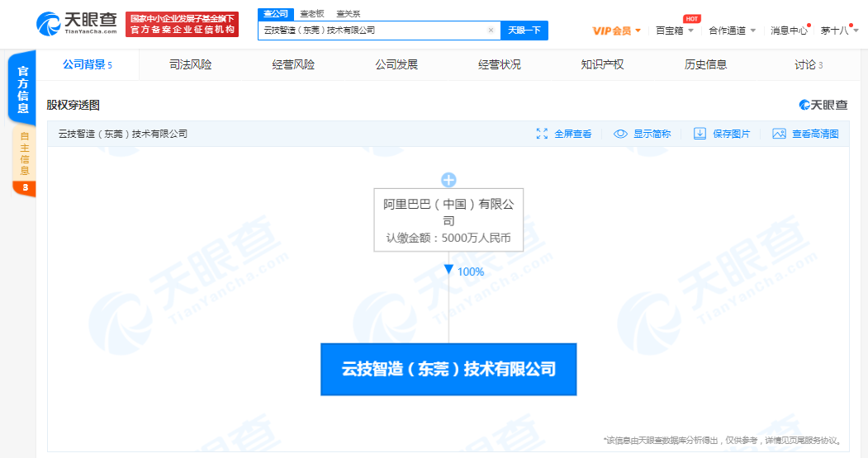Click the red 官方备案企业征信机构 banner
The height and width of the screenshot is (458, 868).
tap(183, 24)
